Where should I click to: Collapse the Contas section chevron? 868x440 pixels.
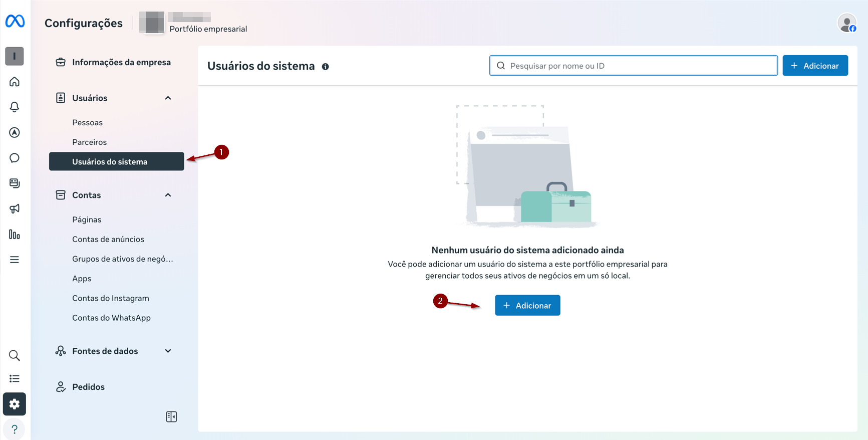(x=168, y=195)
